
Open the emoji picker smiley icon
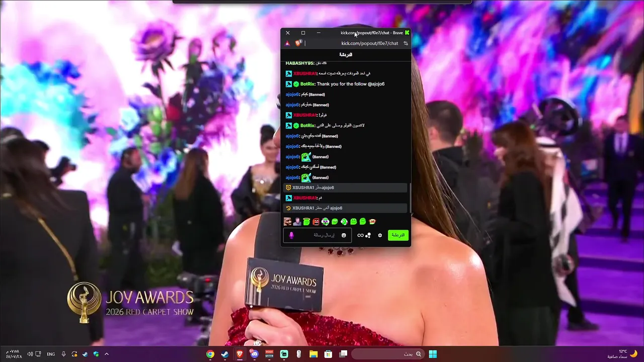344,235
